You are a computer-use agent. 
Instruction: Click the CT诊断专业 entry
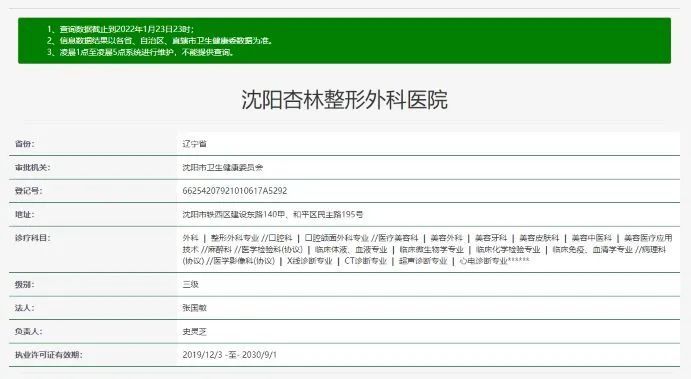pos(365,261)
